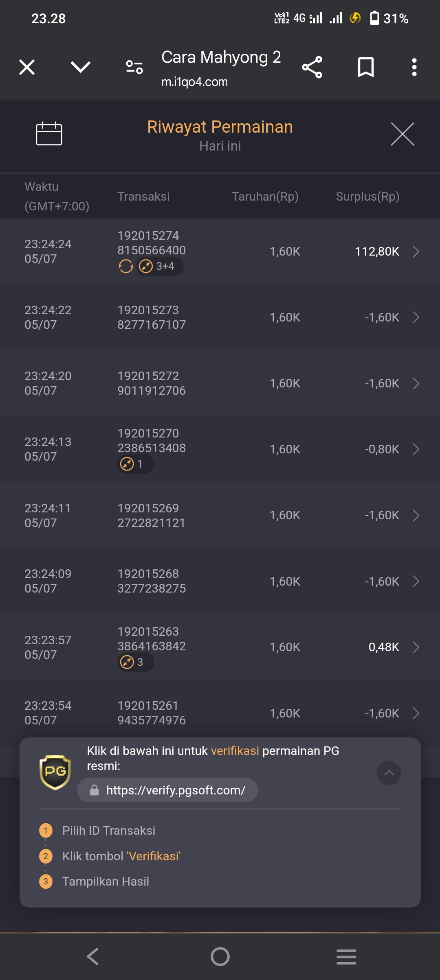This screenshot has width=440, height=980.
Task: Minimize browser tab using the down chevron
Action: [81, 67]
